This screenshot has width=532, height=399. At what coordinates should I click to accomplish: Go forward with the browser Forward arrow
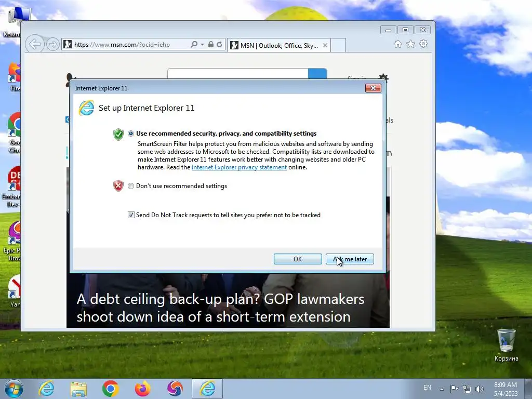pyautogui.click(x=52, y=45)
